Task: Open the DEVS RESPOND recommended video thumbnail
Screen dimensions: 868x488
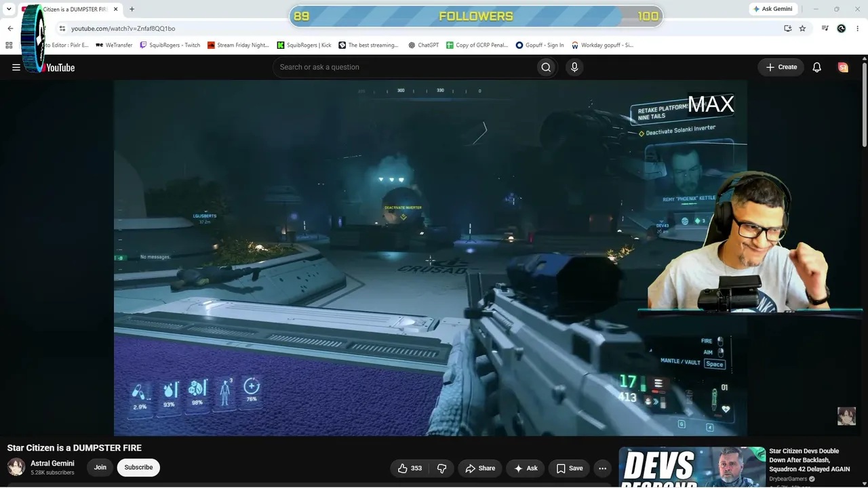Action: (x=692, y=467)
